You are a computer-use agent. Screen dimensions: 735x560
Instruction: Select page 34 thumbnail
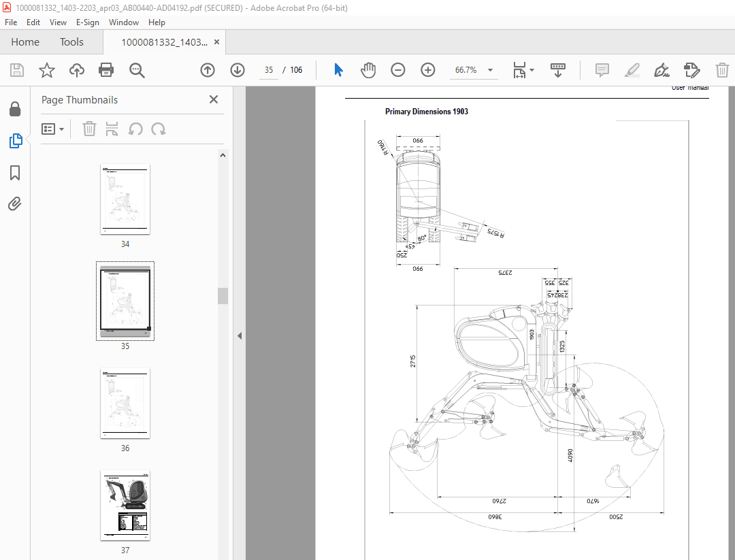click(125, 199)
